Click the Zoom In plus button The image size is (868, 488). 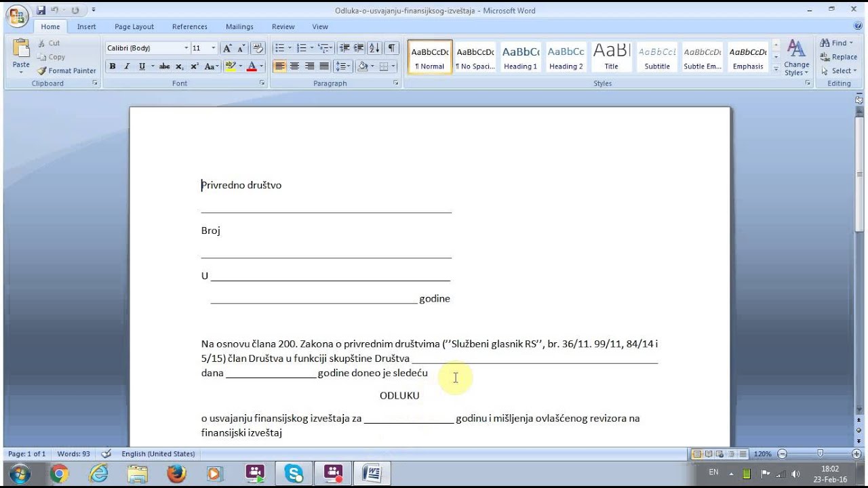click(858, 453)
